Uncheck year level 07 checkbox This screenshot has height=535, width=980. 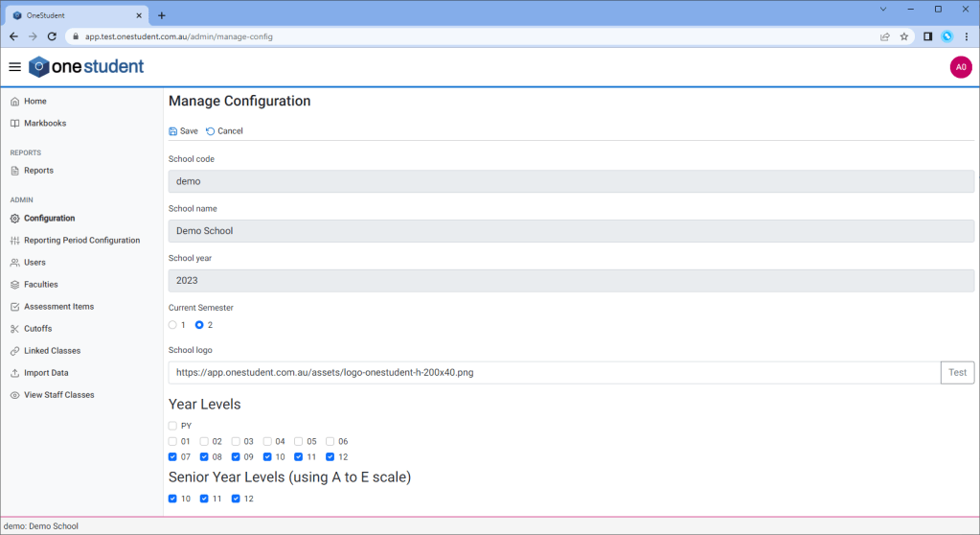pyautogui.click(x=173, y=457)
